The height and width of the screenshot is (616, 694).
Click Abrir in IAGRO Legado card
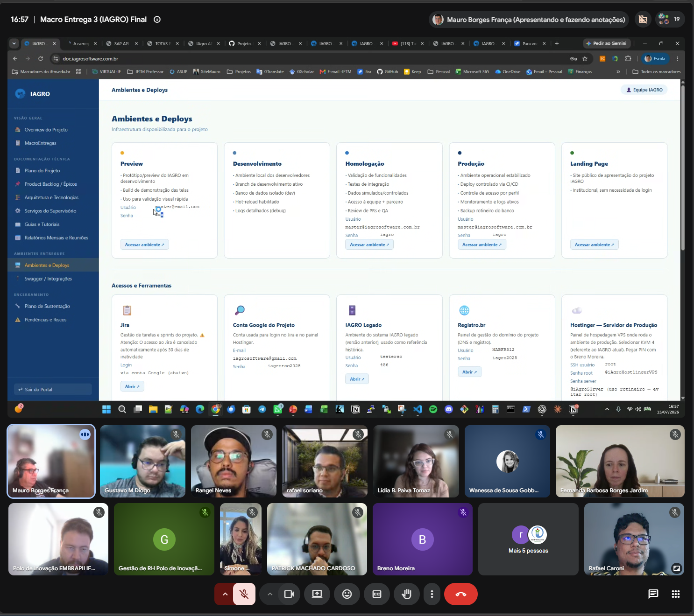coord(357,379)
